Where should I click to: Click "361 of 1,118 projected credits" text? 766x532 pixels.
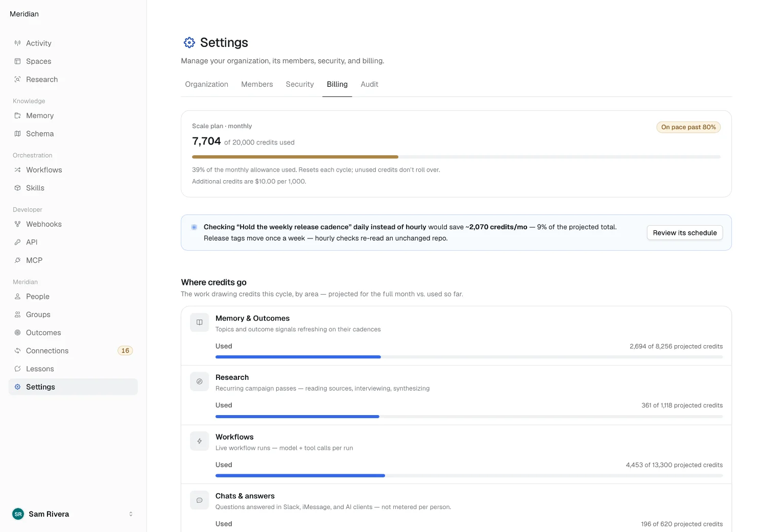[x=682, y=405]
